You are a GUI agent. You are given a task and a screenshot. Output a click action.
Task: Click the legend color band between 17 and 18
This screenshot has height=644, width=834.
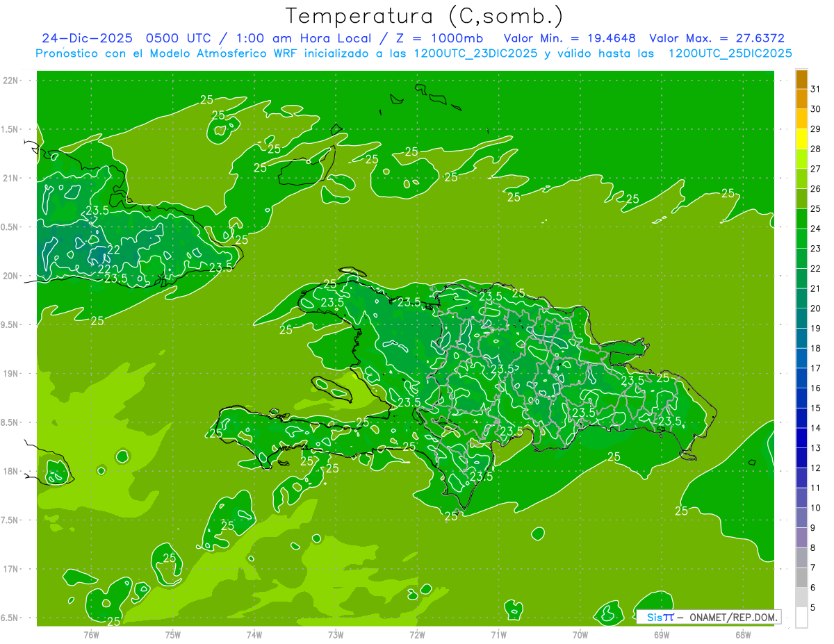pos(801,358)
